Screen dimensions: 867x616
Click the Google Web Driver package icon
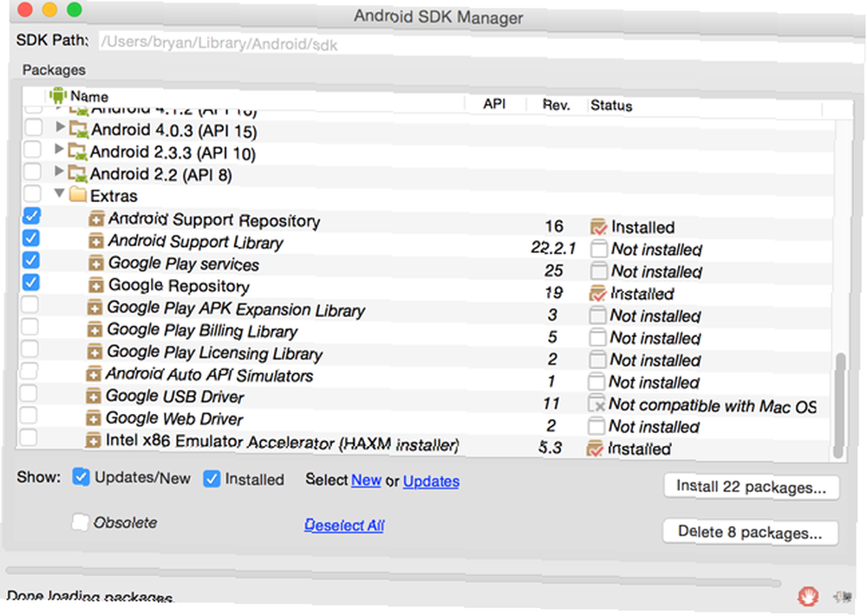point(94,418)
